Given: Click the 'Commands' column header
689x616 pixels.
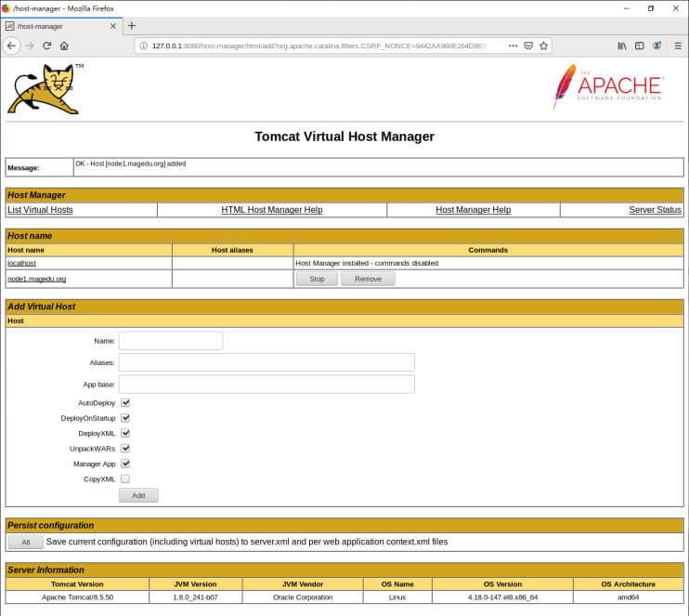Looking at the screenshot, I should click(x=487, y=250).
